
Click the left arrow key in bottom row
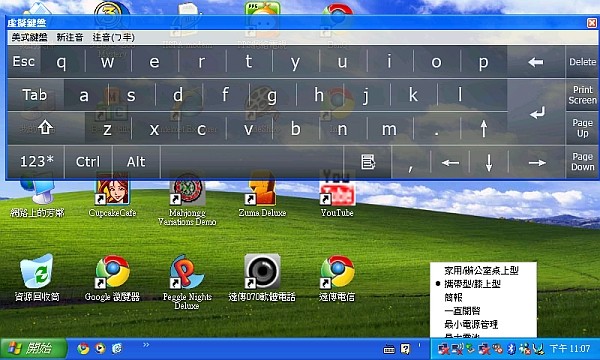point(450,163)
